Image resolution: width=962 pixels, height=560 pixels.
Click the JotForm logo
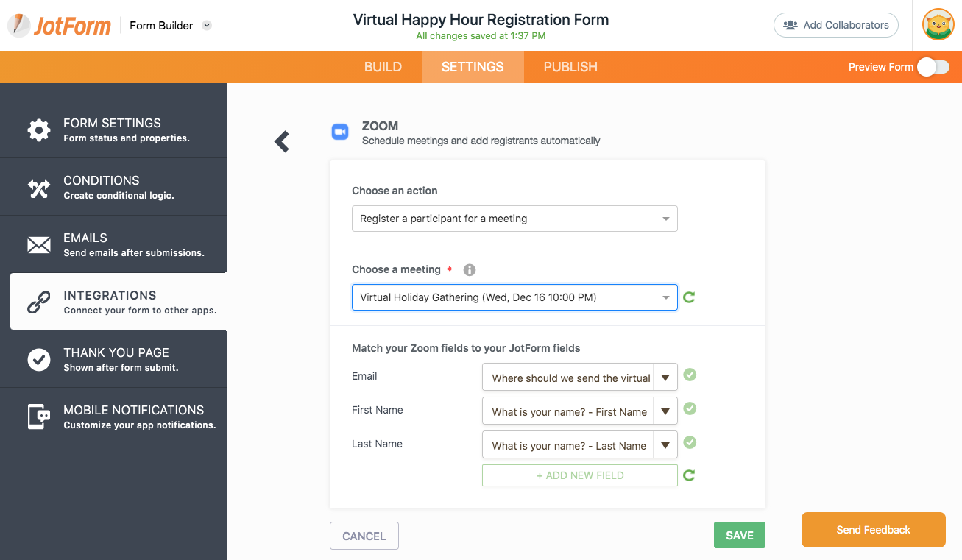[60, 26]
